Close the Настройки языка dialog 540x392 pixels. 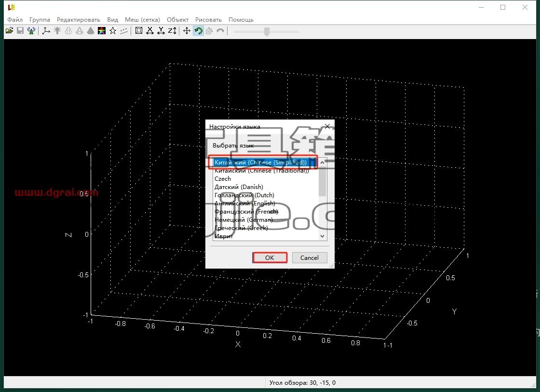pos(327,126)
